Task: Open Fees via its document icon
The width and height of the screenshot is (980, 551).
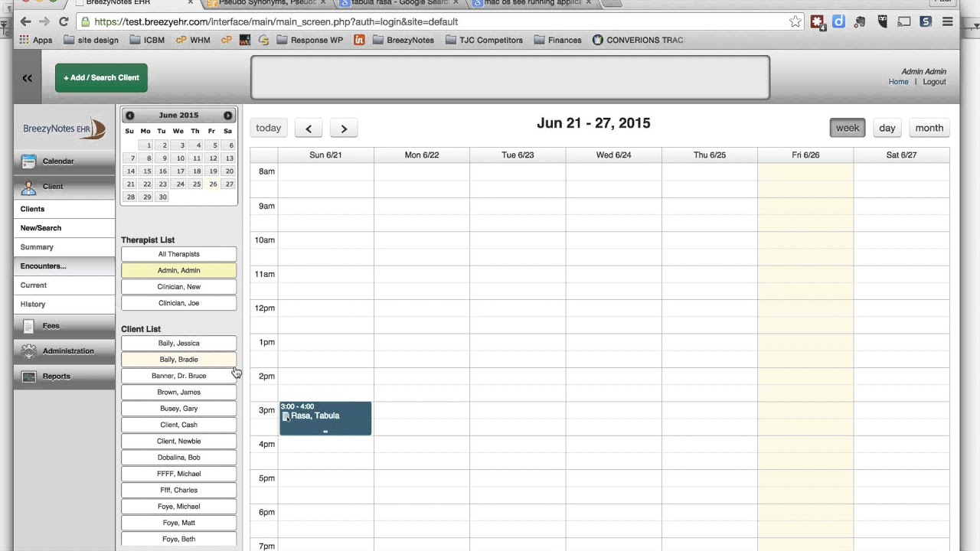Action: point(28,326)
